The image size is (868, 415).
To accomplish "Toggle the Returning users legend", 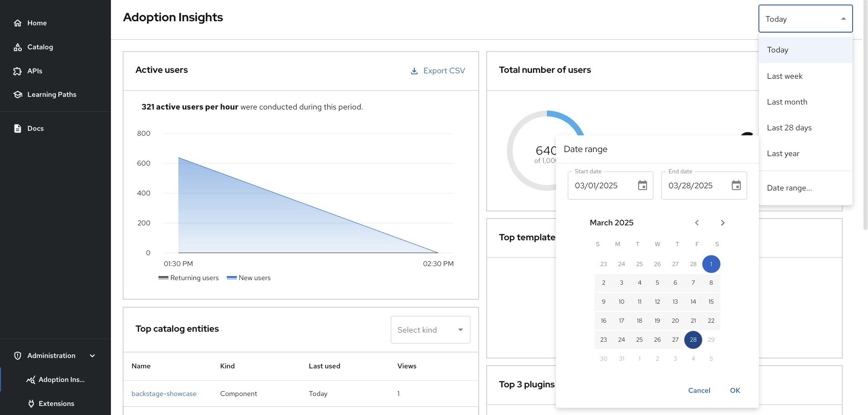I will point(189,278).
